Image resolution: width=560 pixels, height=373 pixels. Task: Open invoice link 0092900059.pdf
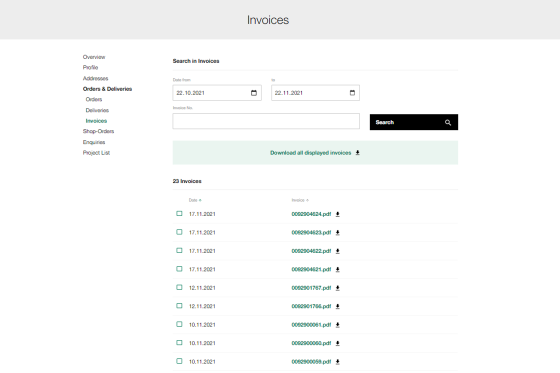[311, 362]
